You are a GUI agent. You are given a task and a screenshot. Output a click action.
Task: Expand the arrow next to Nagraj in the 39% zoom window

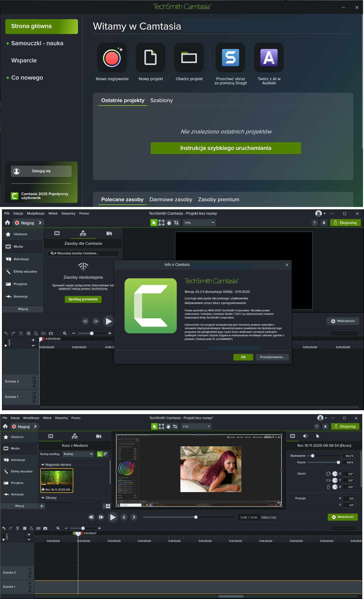click(x=40, y=223)
